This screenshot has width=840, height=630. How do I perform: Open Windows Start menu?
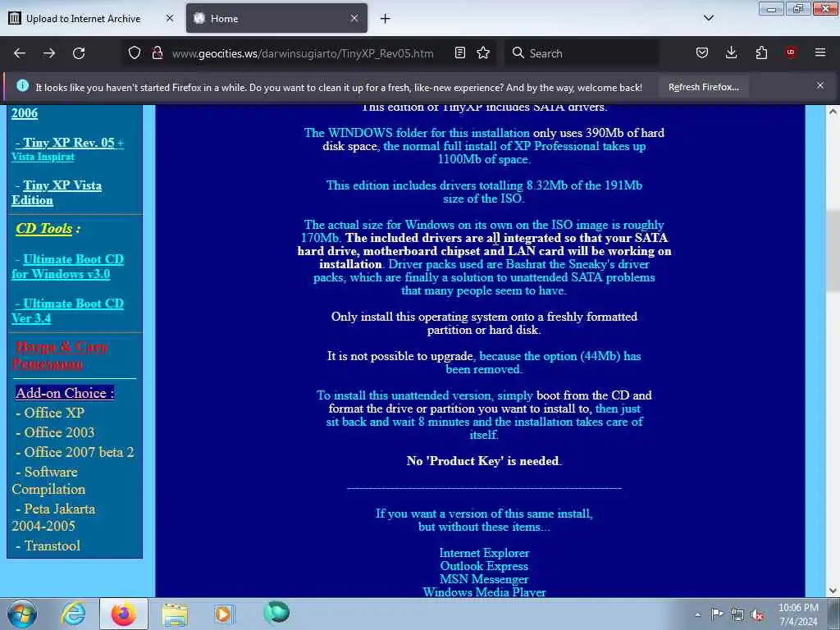tap(22, 614)
